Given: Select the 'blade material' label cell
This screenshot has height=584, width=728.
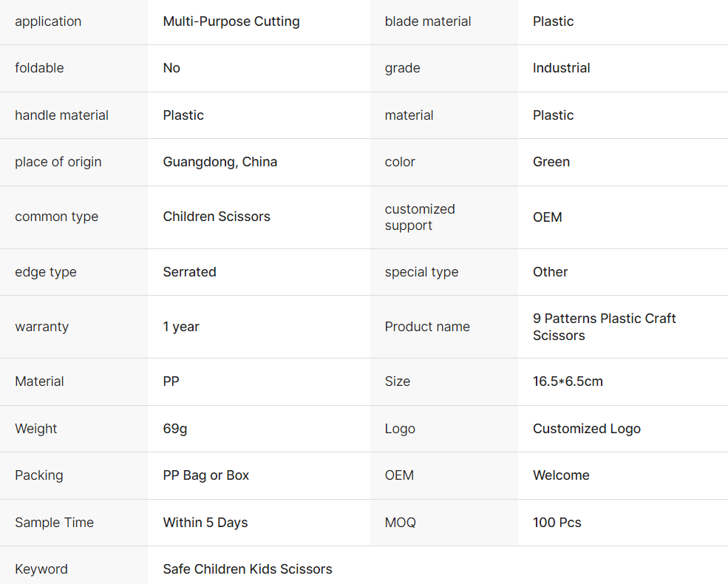Looking at the screenshot, I should 428,21.
